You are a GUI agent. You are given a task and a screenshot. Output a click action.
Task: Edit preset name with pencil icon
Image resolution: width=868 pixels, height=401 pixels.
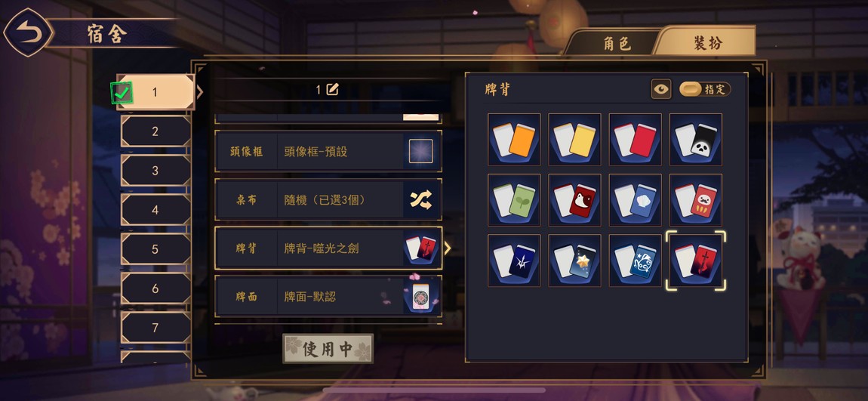tap(332, 89)
